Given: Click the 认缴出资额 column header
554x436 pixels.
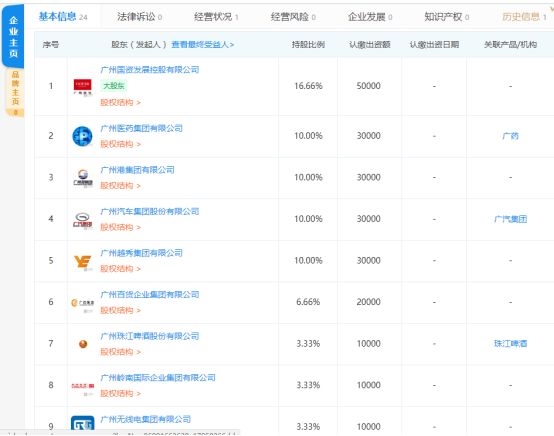Looking at the screenshot, I should point(370,45).
